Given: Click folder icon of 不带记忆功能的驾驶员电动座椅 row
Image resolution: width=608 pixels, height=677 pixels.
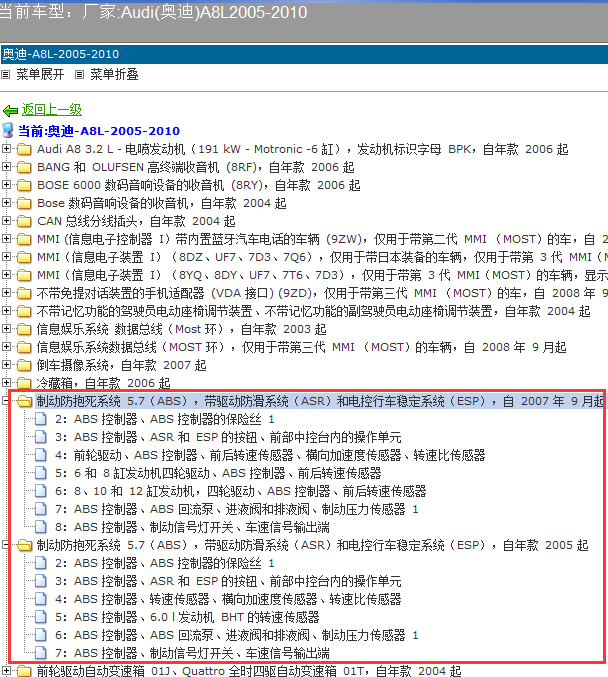Looking at the screenshot, I should coord(24,311).
